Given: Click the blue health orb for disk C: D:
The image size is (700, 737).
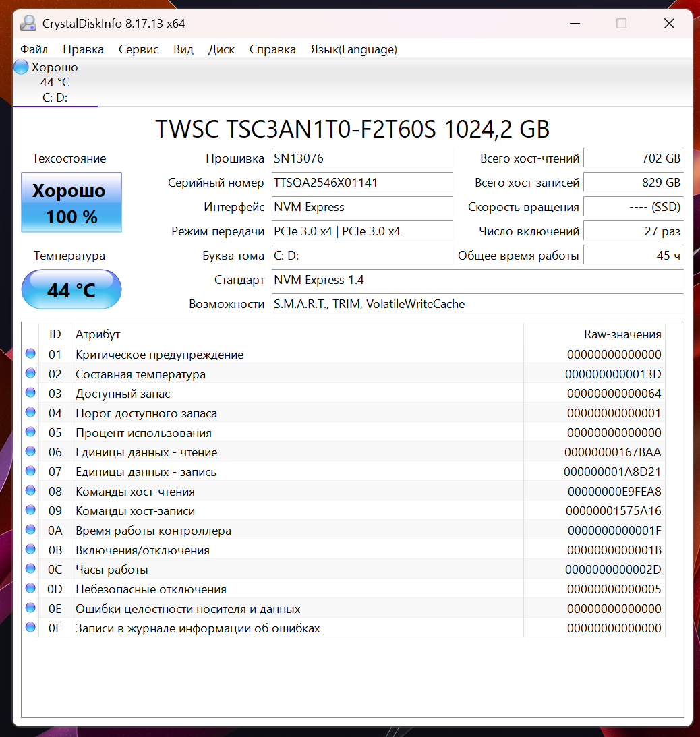Looking at the screenshot, I should [x=21, y=67].
